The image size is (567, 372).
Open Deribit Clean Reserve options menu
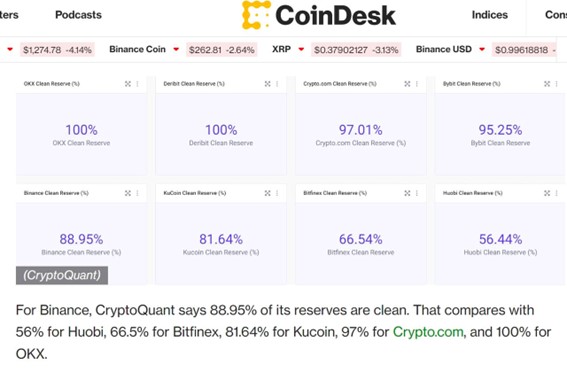[x=277, y=84]
